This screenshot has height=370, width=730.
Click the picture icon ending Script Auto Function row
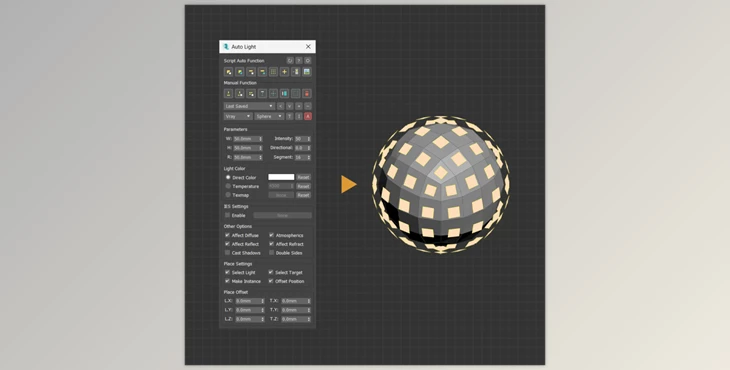tap(307, 72)
